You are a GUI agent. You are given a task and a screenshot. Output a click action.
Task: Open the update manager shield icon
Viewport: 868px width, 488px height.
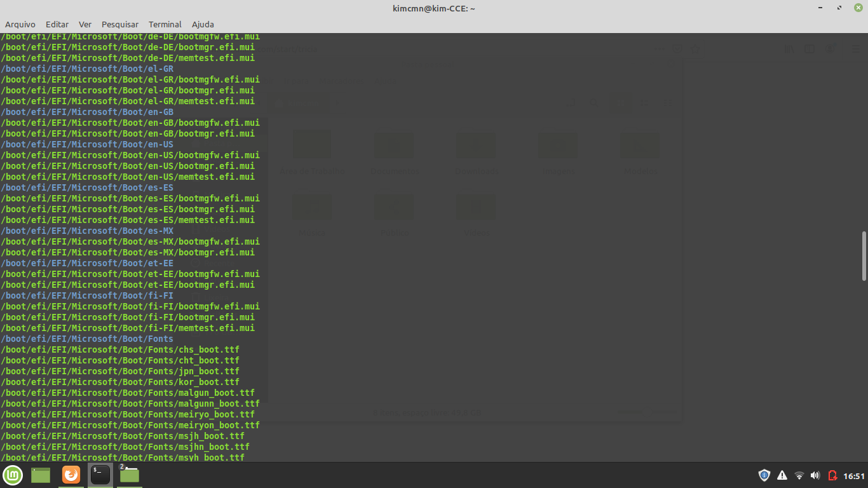[x=764, y=475]
